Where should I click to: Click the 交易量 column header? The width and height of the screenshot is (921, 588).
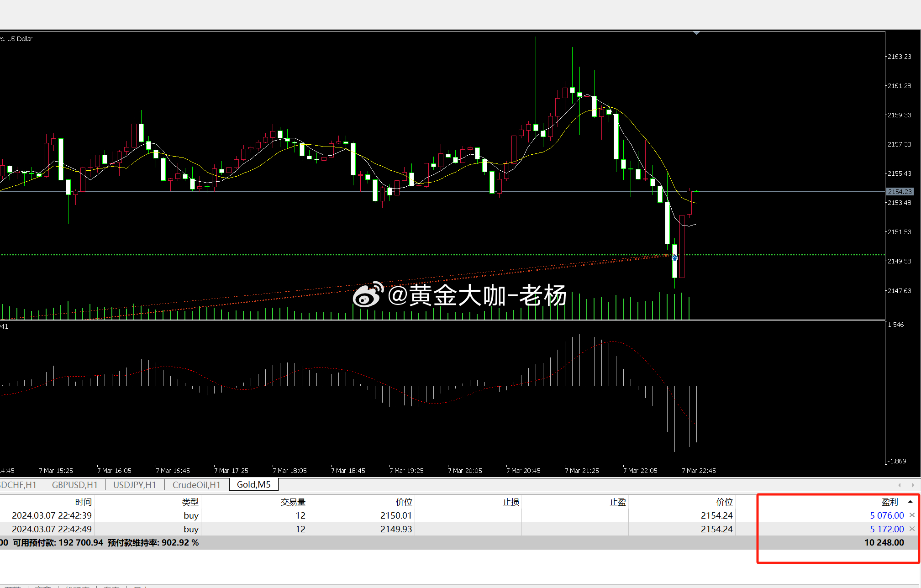pos(293,502)
